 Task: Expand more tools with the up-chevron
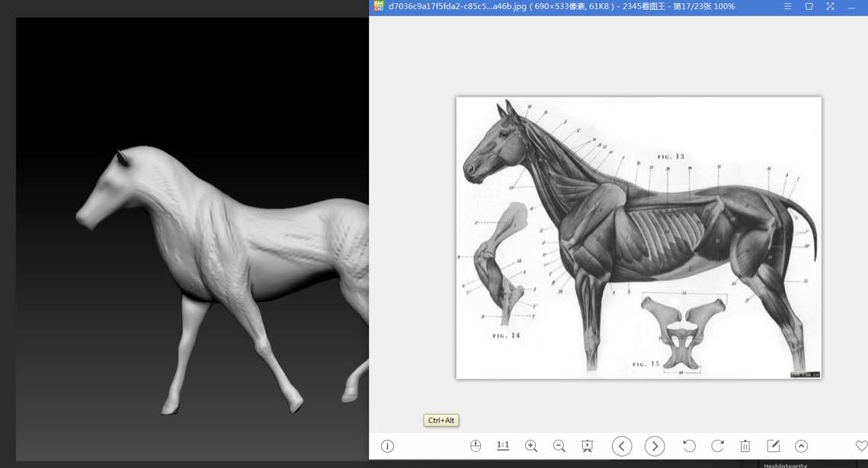pos(801,447)
